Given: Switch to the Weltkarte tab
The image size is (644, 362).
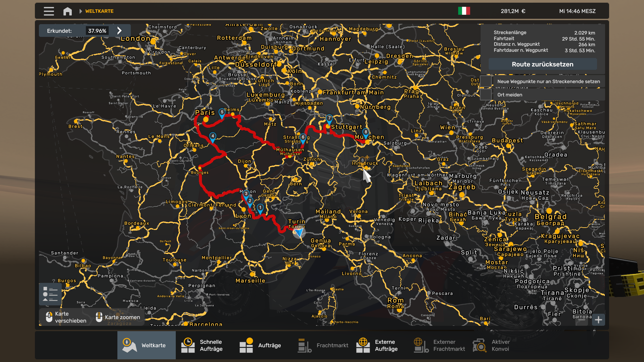Looking at the screenshot, I should click(147, 345).
